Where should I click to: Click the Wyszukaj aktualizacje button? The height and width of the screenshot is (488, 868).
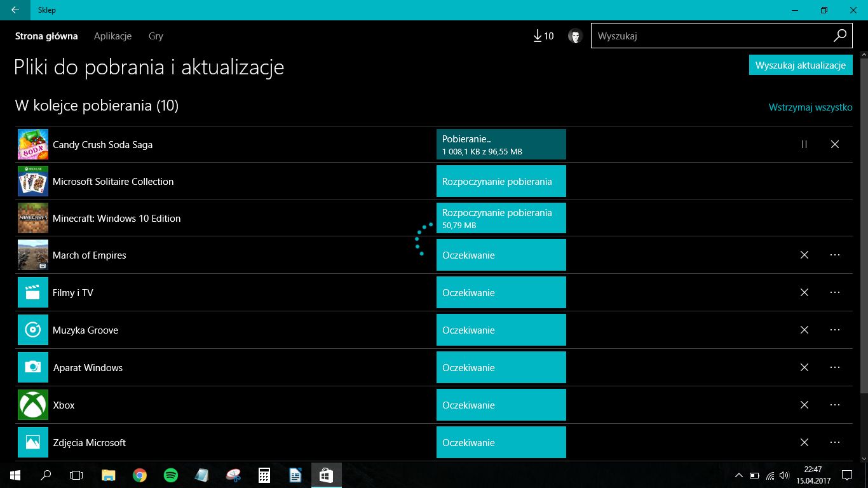[x=801, y=65]
